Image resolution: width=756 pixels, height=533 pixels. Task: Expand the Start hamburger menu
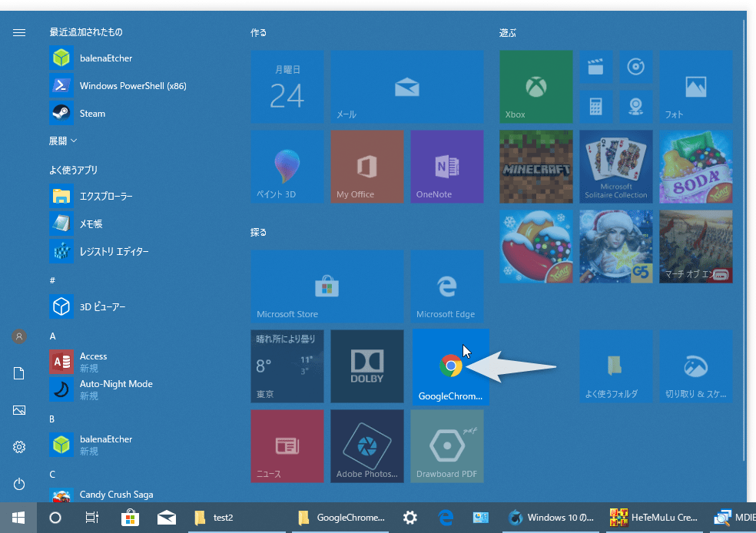point(19,33)
